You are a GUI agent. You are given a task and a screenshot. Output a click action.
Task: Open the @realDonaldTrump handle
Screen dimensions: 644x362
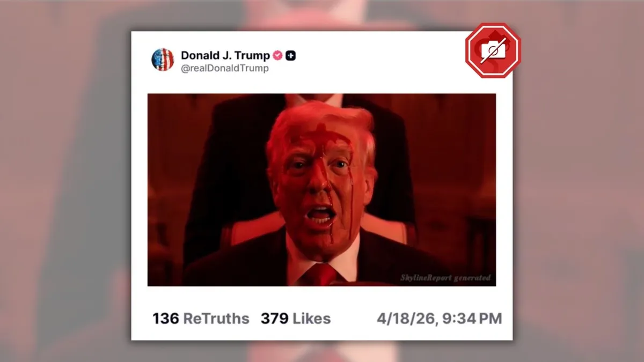(225, 69)
